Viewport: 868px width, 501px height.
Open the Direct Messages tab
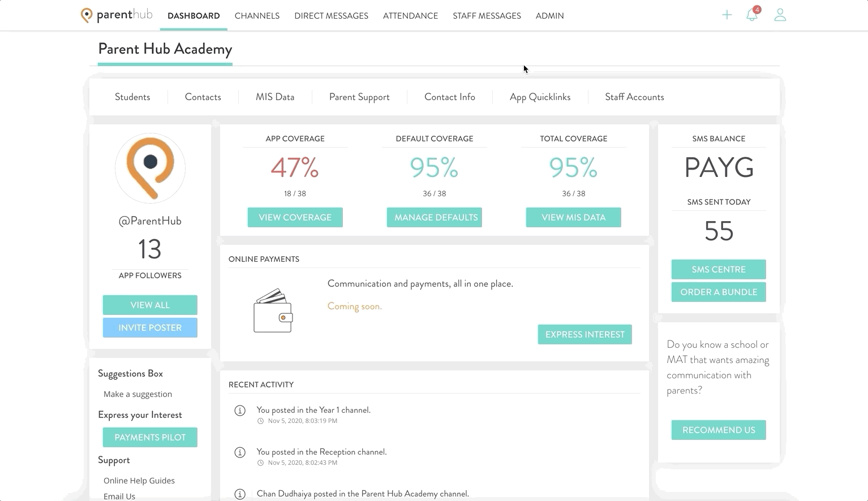[x=331, y=16]
